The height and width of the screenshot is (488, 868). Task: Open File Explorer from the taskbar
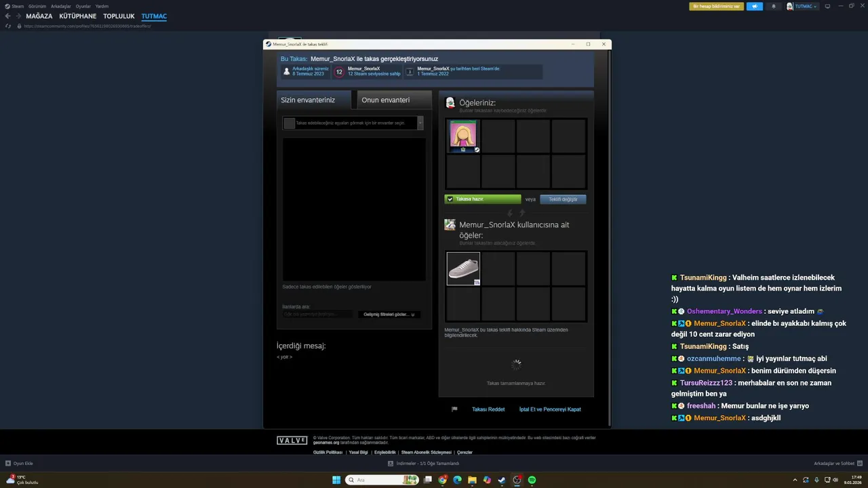pos(472,480)
